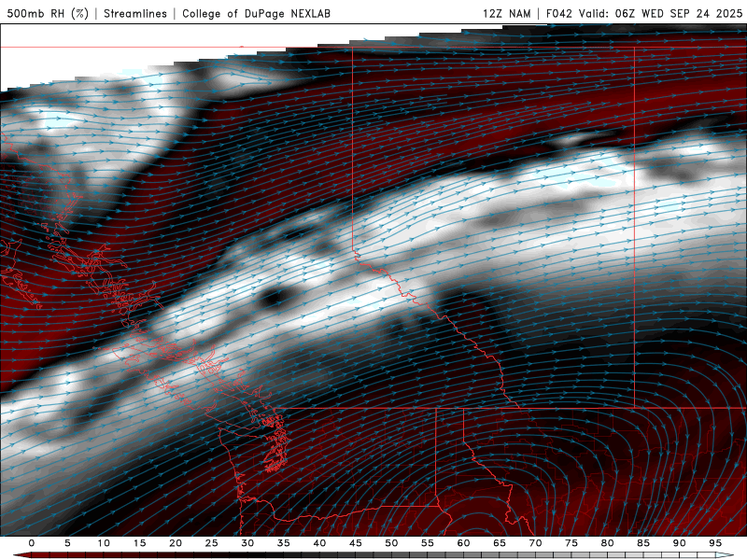
Task: Click the left arrow end of the colorbar
Action: point(21,555)
